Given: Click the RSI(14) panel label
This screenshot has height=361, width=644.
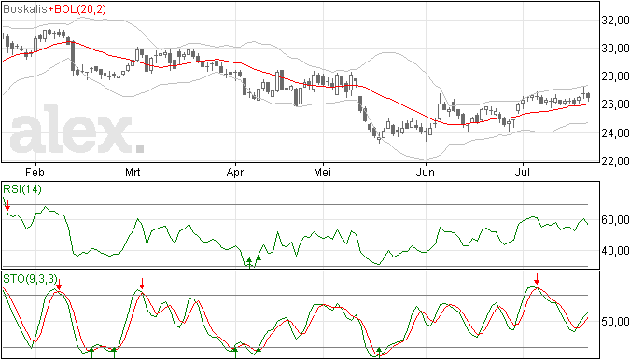Looking at the screenshot, I should [x=22, y=189].
